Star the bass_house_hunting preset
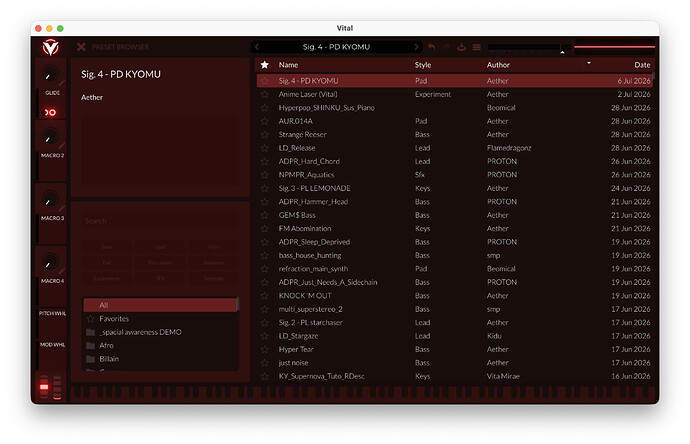This screenshot has height=444, width=690. point(264,255)
